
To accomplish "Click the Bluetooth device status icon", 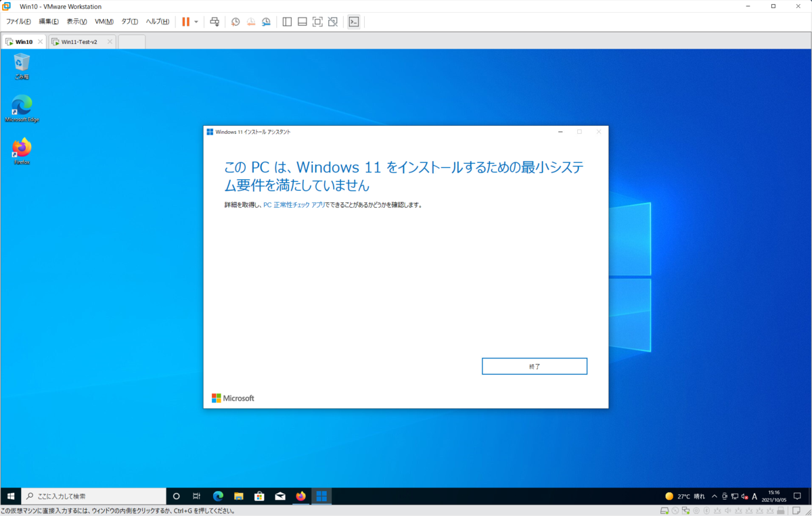I will [x=706, y=511].
